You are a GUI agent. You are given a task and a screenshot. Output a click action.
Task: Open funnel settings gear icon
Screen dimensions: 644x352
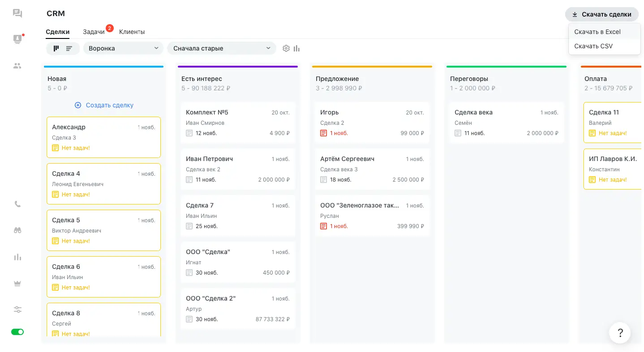point(286,48)
